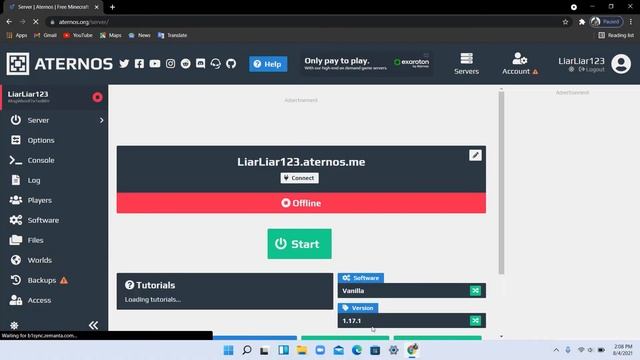This screenshot has height=360, width=640.
Task: Click the browser back arrow
Action: pyautogui.click(x=9, y=22)
